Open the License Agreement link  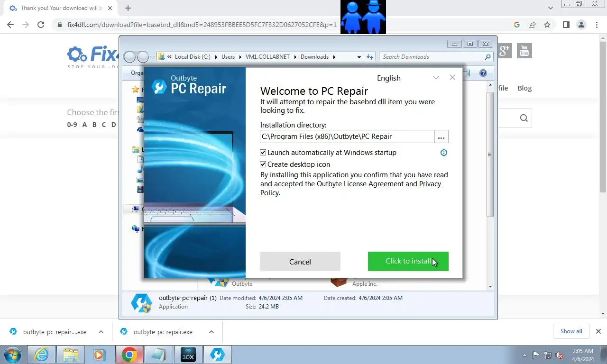click(374, 184)
